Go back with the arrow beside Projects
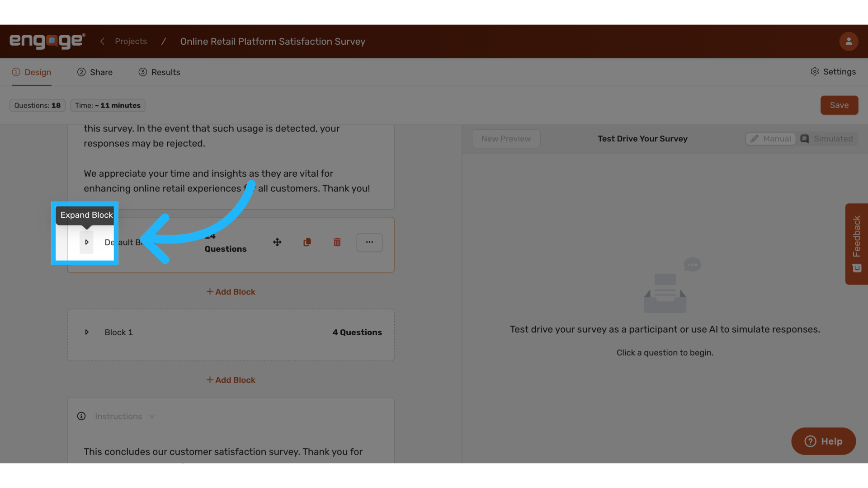Viewport: 868px width, 488px height. coord(102,41)
